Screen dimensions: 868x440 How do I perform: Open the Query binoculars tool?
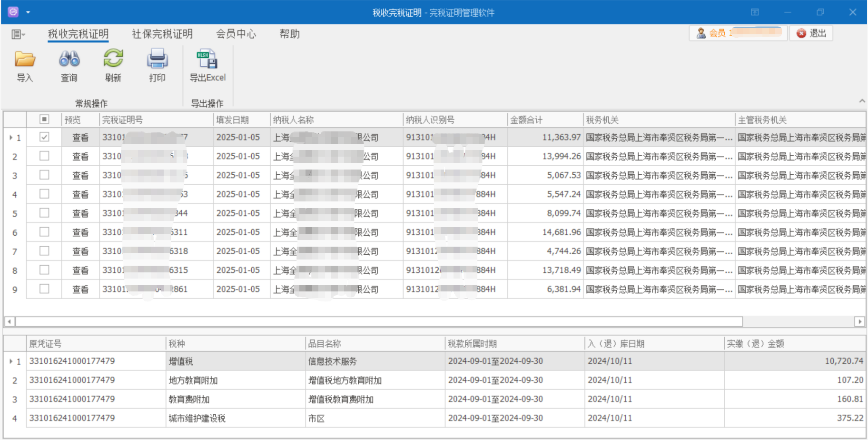pyautogui.click(x=69, y=60)
